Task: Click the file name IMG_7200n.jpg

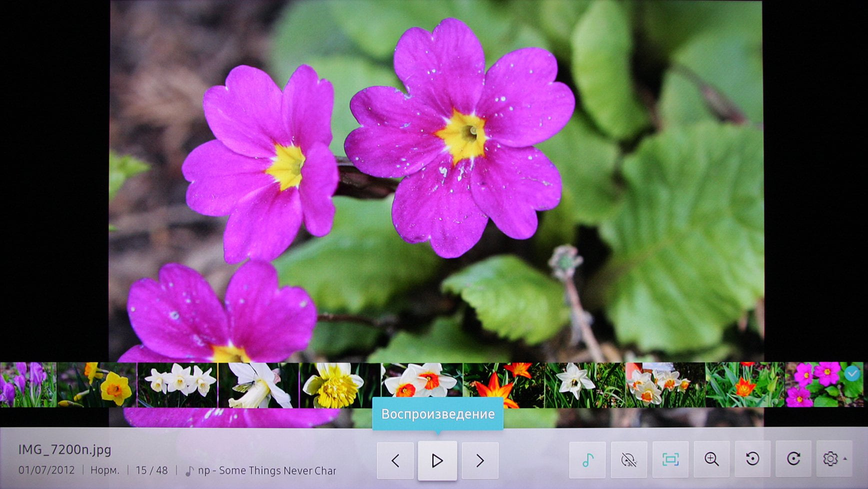Action: point(64,450)
